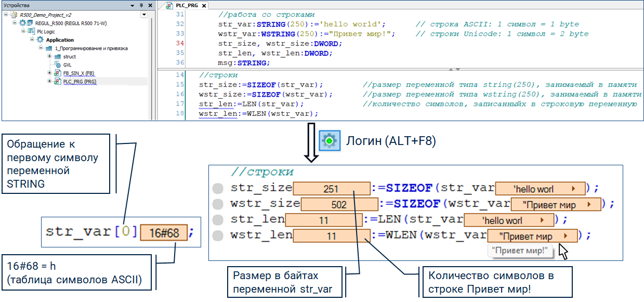Pin the Devices panel with auto-hide icon
This screenshot has width=644, height=302.
(142, 5)
